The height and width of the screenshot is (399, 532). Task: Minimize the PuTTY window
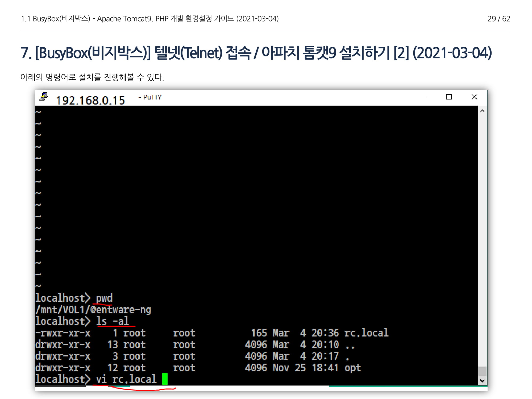tap(424, 97)
